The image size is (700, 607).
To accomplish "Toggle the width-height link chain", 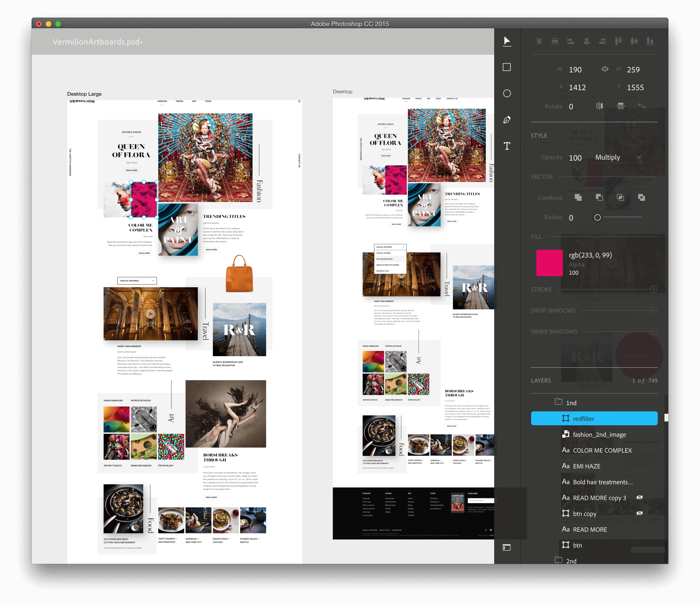I will (x=605, y=69).
